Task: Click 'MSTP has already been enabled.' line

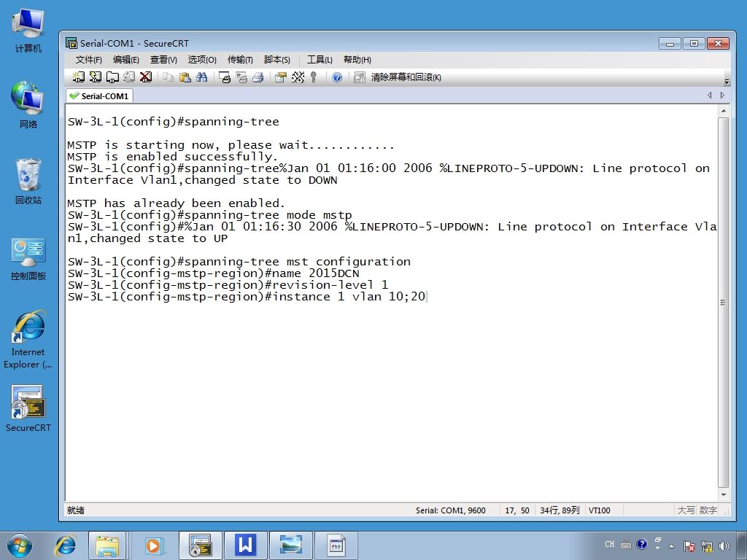Action: [176, 203]
